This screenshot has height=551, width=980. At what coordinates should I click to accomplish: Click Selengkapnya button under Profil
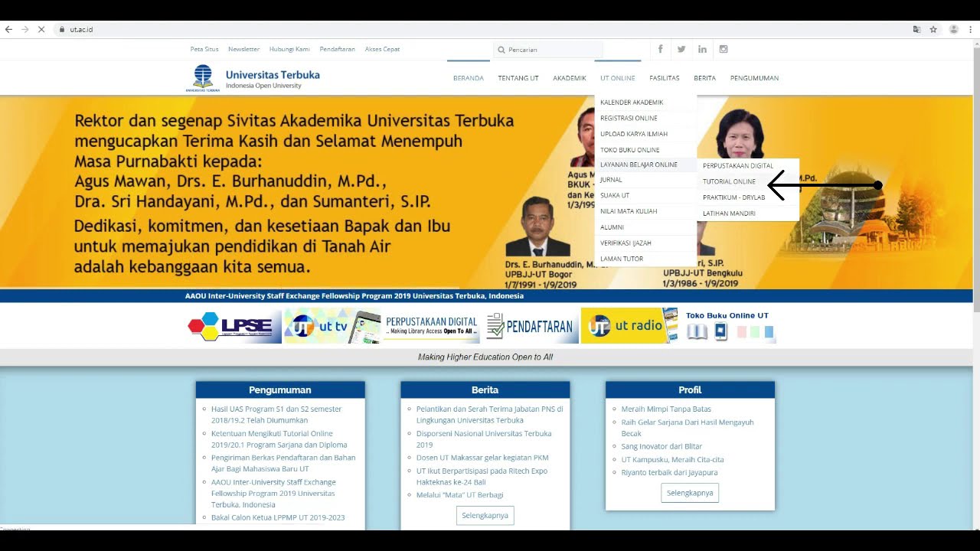690,493
